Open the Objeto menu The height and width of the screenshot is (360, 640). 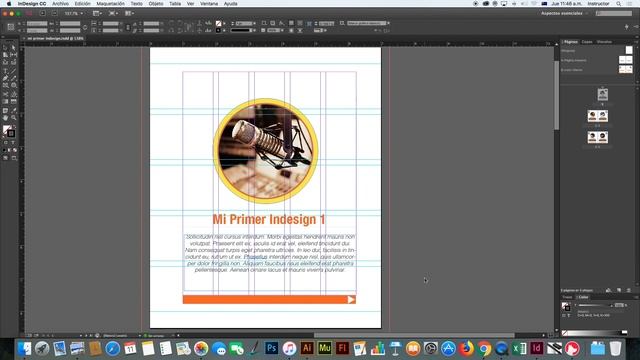click(156, 4)
